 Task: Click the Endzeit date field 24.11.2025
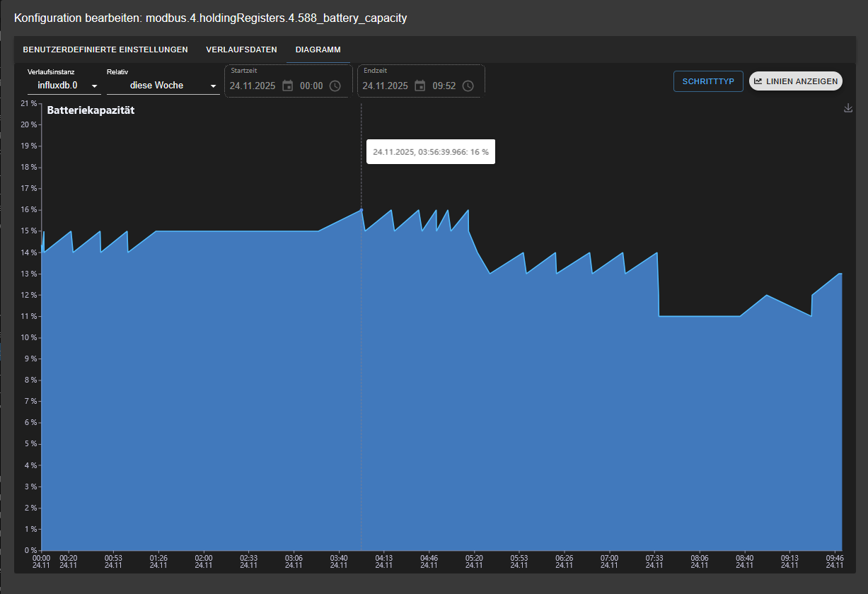(385, 86)
